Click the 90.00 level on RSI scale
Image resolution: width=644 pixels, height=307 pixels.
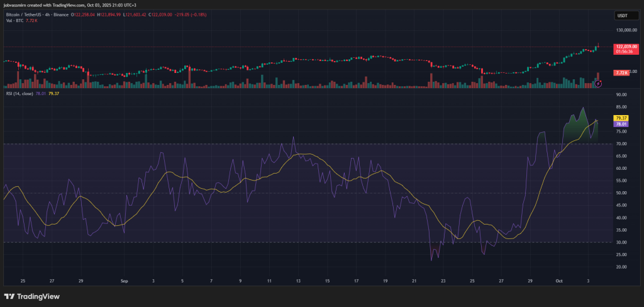tap(621, 94)
